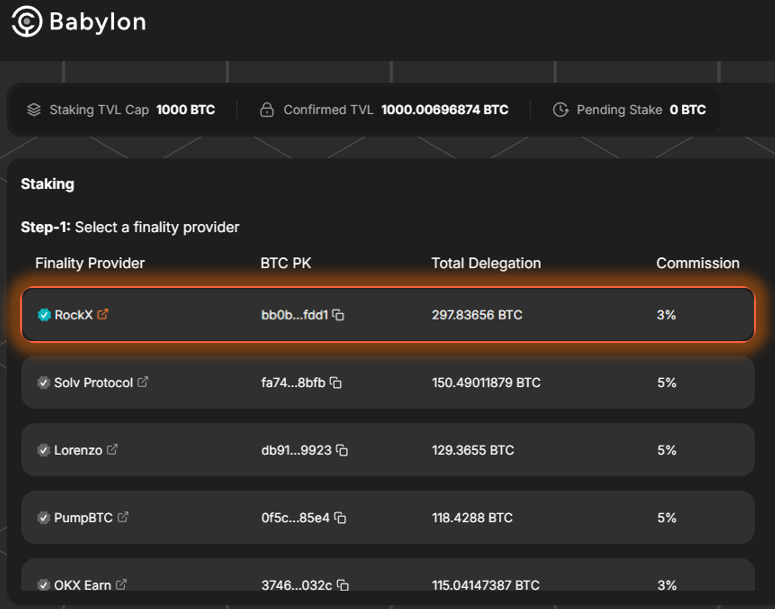
Task: Click PumpBTC 5% commission value
Action: pyautogui.click(x=667, y=518)
